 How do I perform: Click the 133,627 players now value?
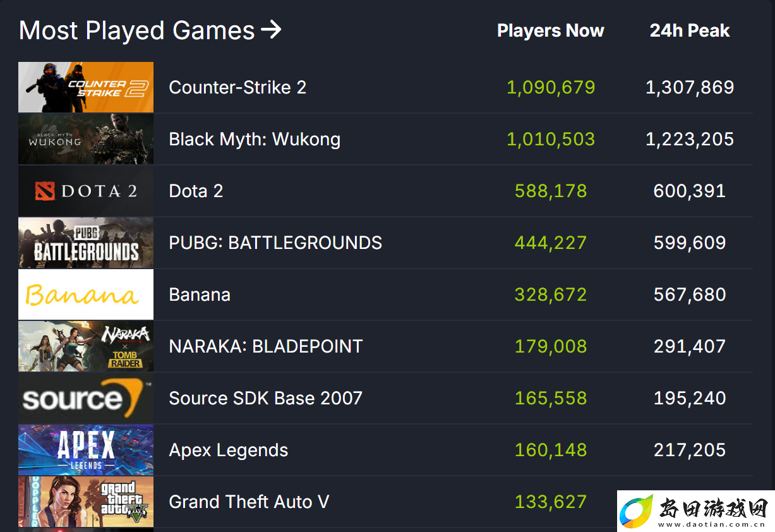[x=551, y=502]
